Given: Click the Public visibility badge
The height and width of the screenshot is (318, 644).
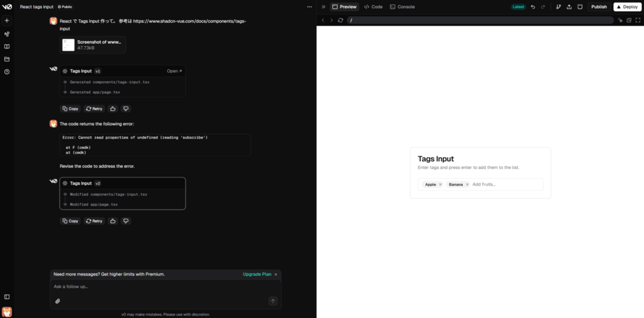Looking at the screenshot, I should [65, 7].
